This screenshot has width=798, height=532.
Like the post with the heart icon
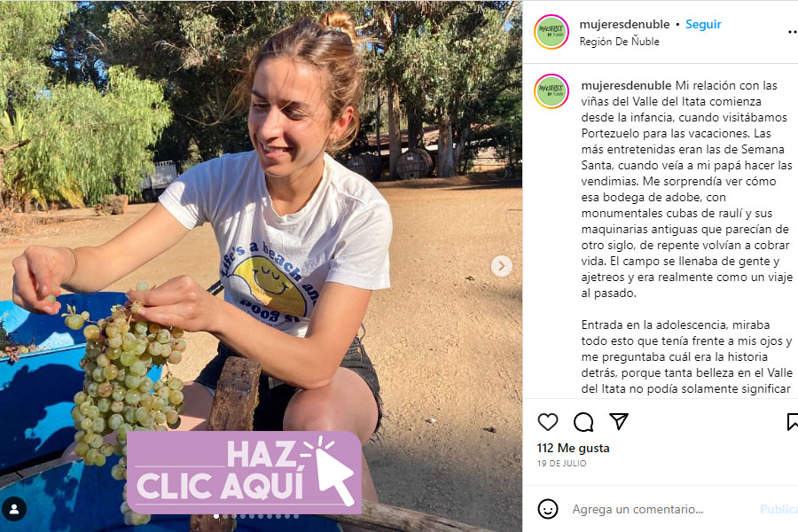pyautogui.click(x=548, y=421)
